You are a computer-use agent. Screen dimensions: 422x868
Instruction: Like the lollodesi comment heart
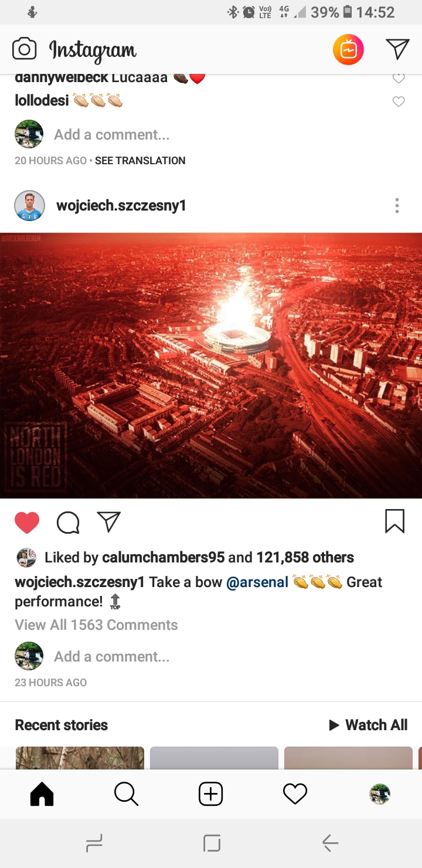pyautogui.click(x=399, y=101)
